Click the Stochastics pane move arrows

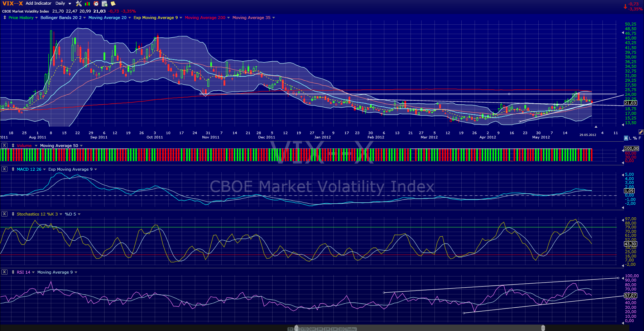13,214
